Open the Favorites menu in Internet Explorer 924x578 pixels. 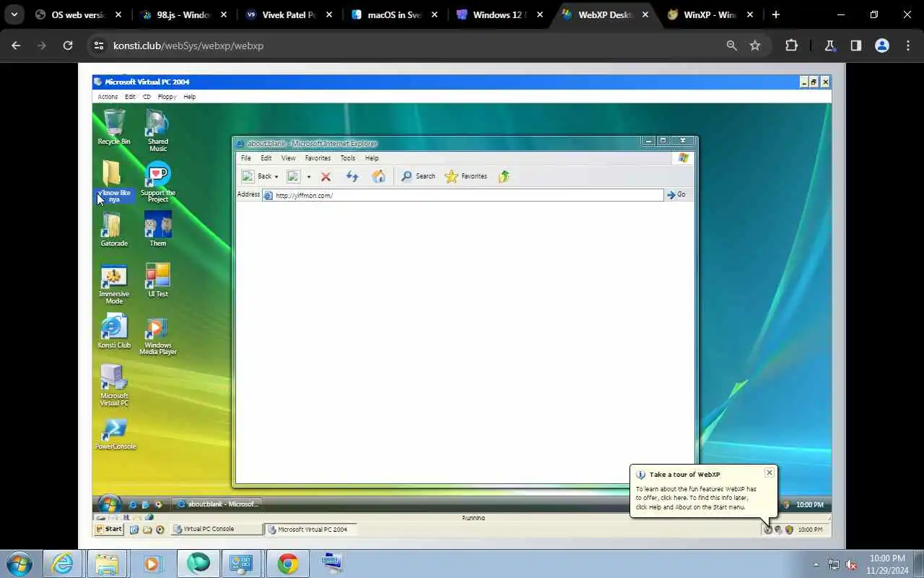point(318,158)
